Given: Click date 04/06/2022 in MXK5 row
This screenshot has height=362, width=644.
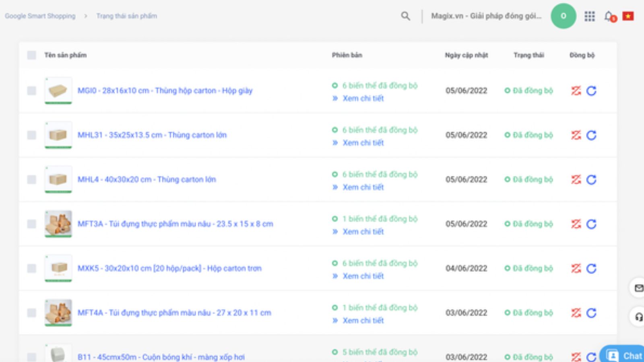Looking at the screenshot, I should (466, 268).
